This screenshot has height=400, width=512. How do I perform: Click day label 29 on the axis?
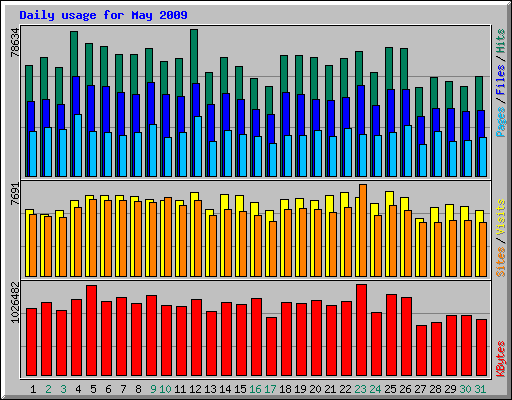point(450,389)
